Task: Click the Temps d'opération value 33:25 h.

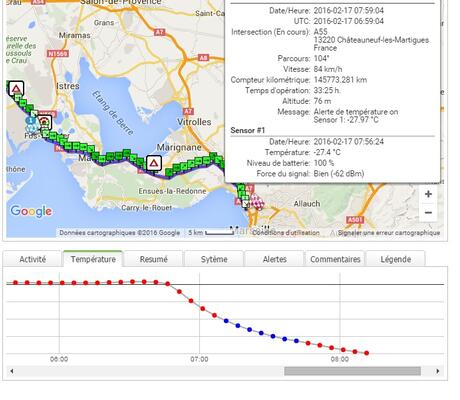Action: (327, 91)
